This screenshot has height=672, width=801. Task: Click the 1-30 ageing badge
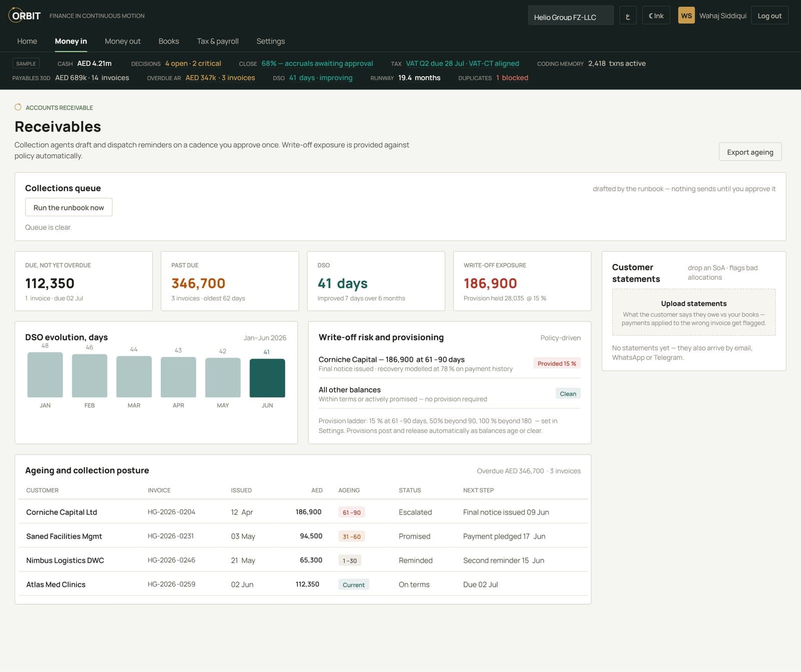[349, 560]
